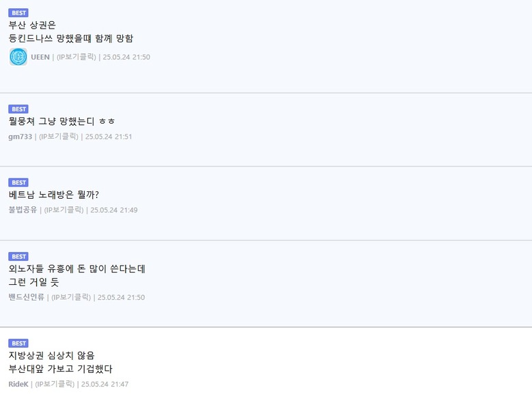Reveal IP via IP보기클릭 on gm733's comment

[59, 137]
